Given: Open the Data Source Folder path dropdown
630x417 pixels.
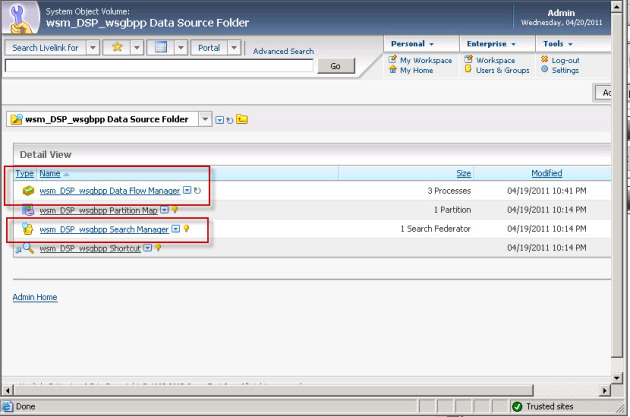Looking at the screenshot, I should point(206,119).
